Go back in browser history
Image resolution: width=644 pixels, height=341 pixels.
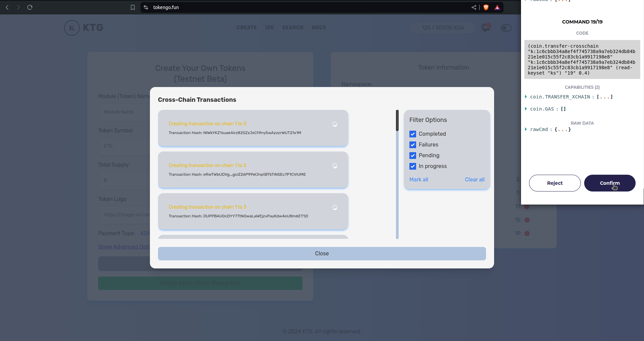coord(7,7)
